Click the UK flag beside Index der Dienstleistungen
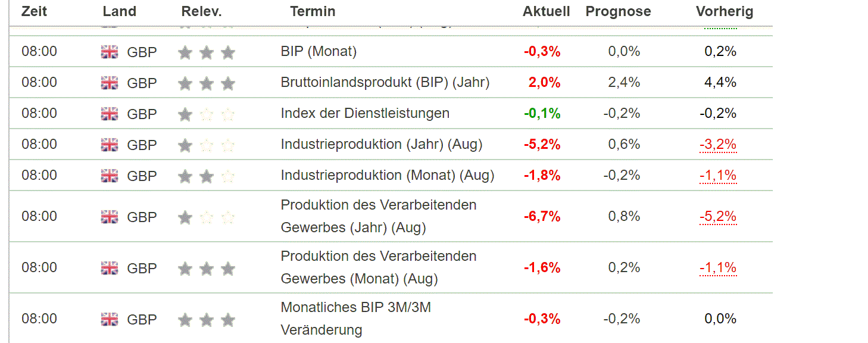Screen dimensions: 868x343 110,114
